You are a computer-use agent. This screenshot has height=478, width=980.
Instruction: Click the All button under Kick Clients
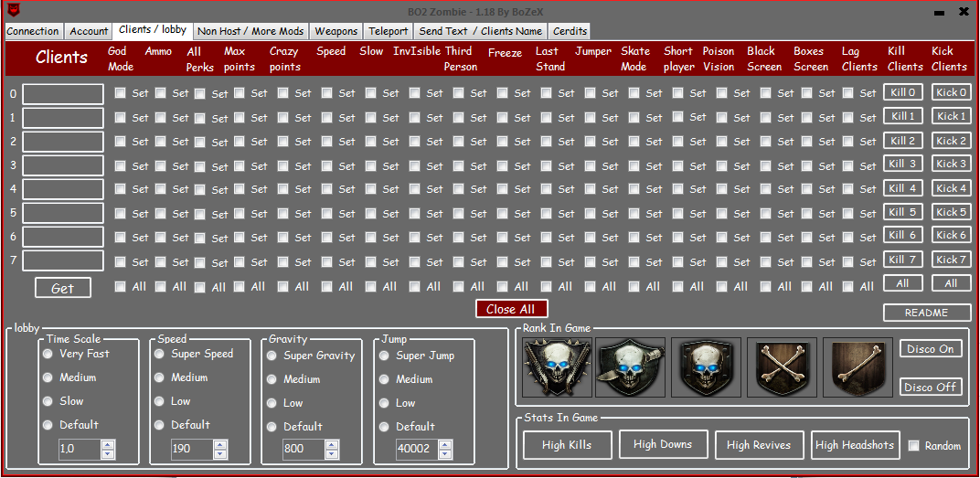952,283
